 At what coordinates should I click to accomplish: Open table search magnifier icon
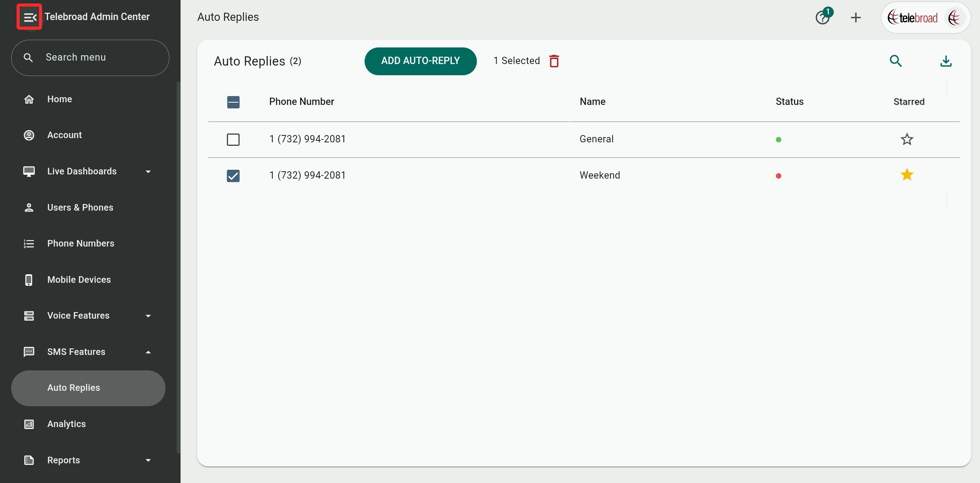coord(896,61)
